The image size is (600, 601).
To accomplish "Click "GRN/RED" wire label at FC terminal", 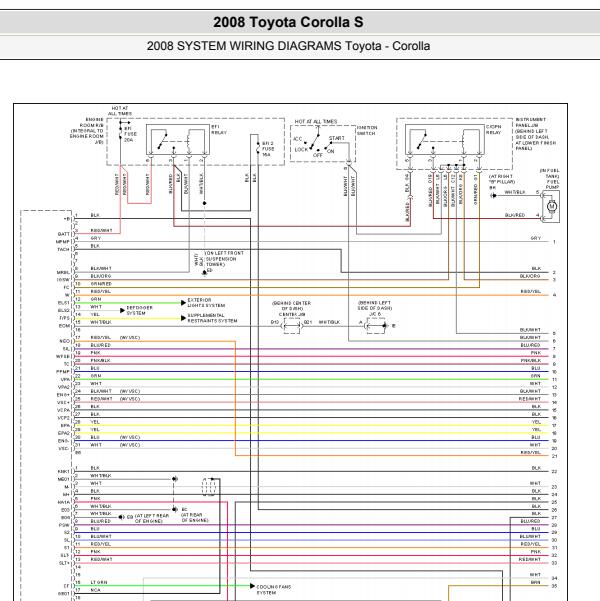I will (101, 284).
